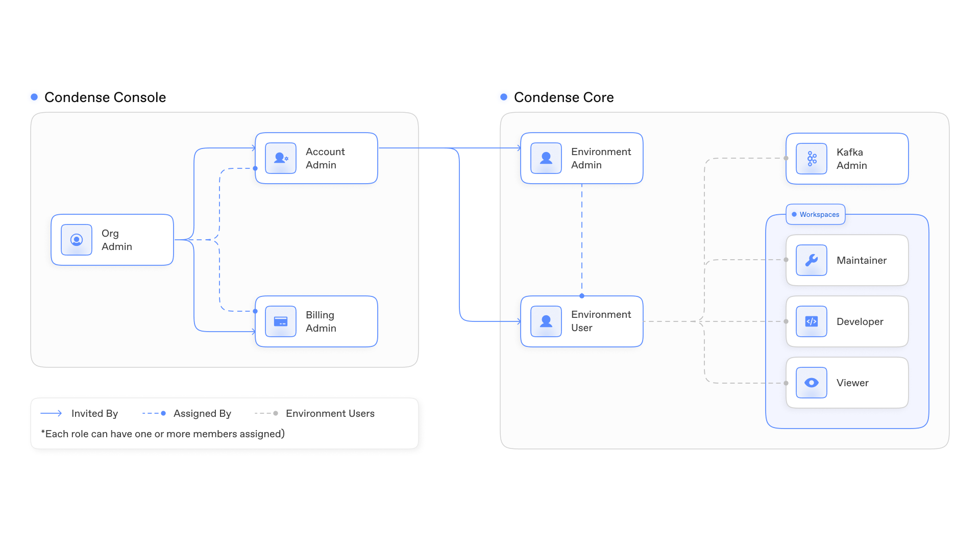This screenshot has width=980, height=551.
Task: Click the blue dot atop Environment User
Action: click(582, 296)
